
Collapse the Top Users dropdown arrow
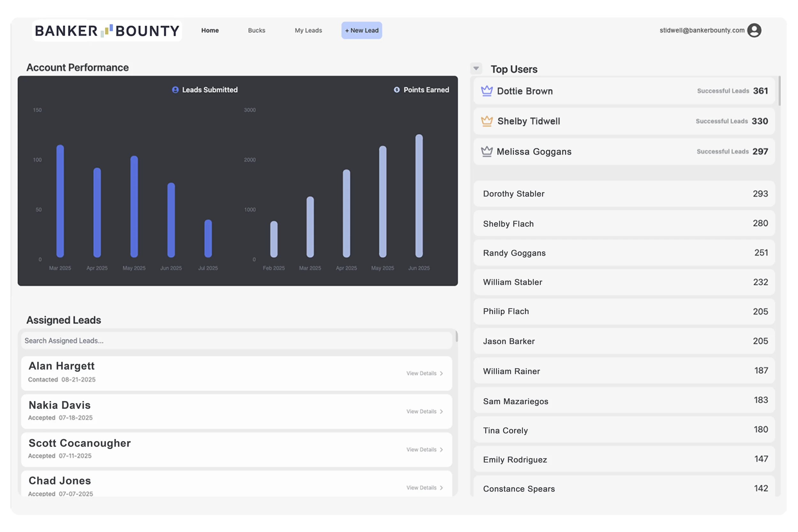pyautogui.click(x=476, y=69)
